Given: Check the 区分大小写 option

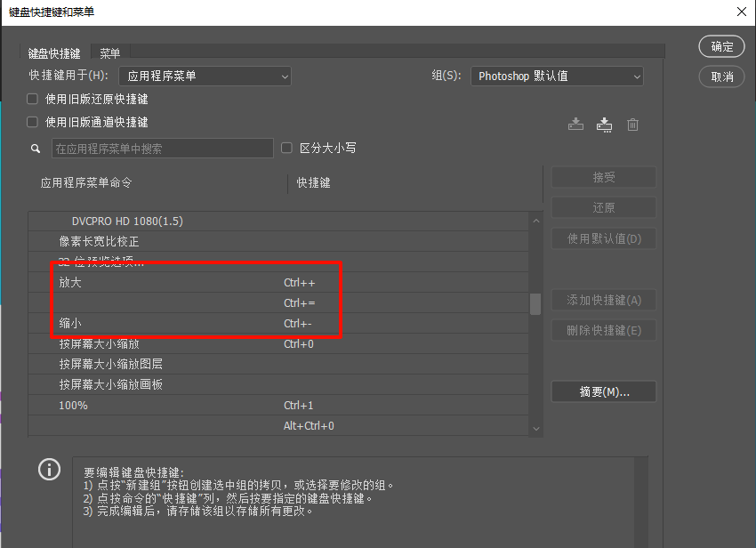Looking at the screenshot, I should pos(286,148).
